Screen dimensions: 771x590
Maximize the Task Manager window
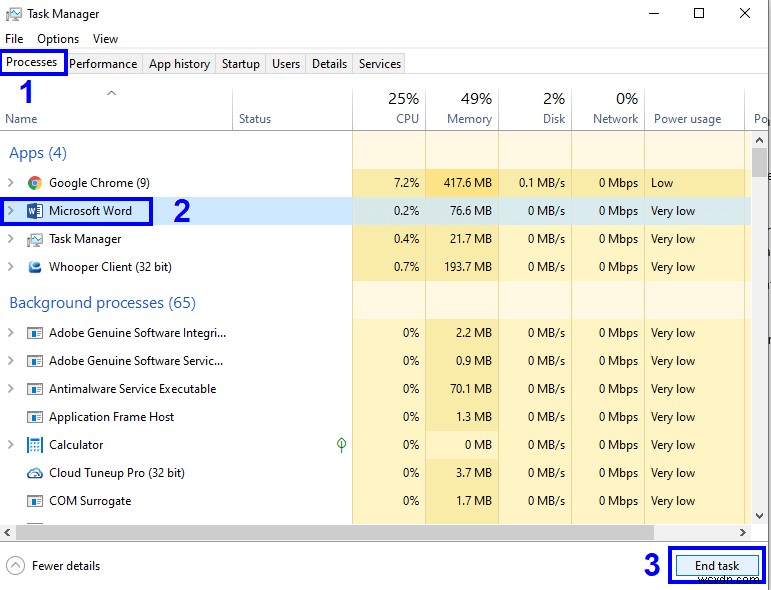click(x=699, y=14)
